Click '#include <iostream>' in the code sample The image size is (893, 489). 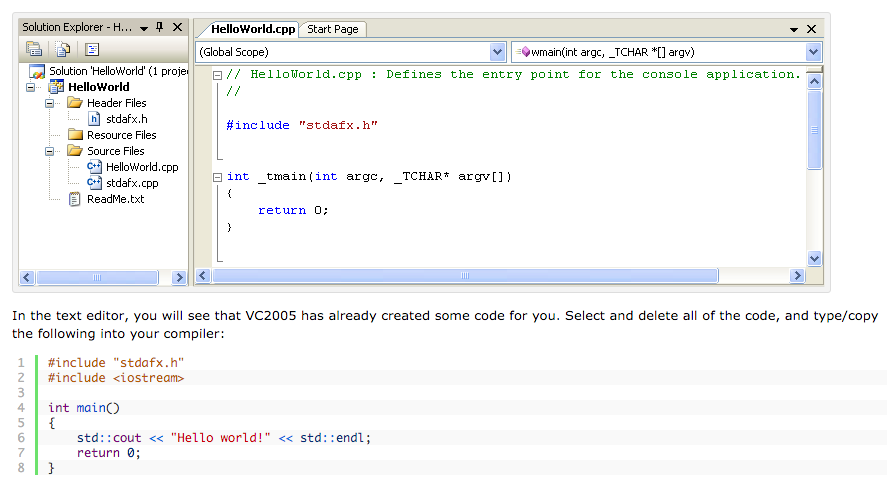point(116,378)
